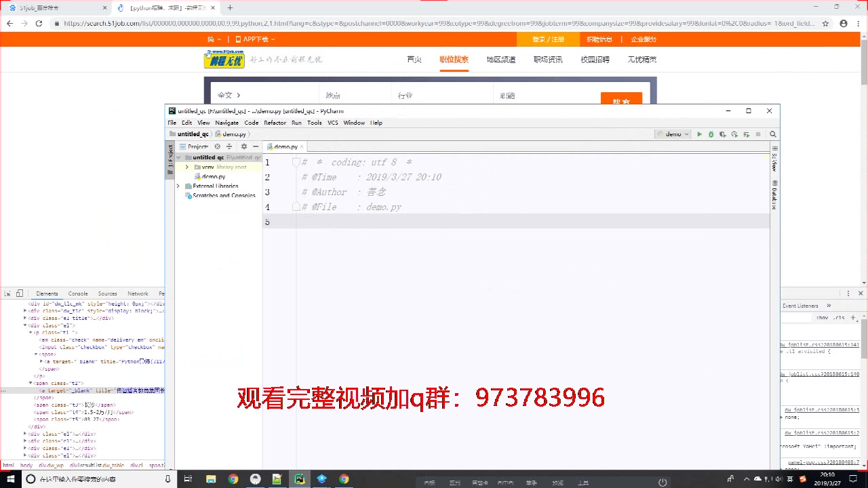Click the Scratches and Consoles icon

(188, 195)
